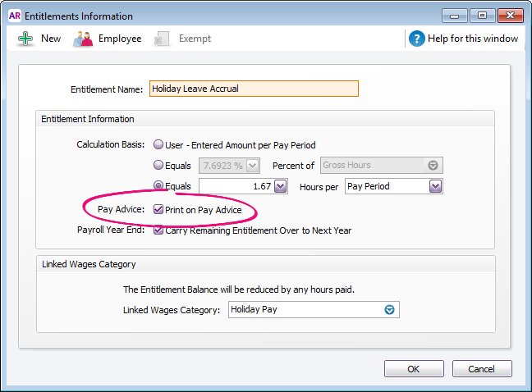Open Help for this window
Image resolution: width=532 pixels, height=392 pixels.
pos(474,39)
